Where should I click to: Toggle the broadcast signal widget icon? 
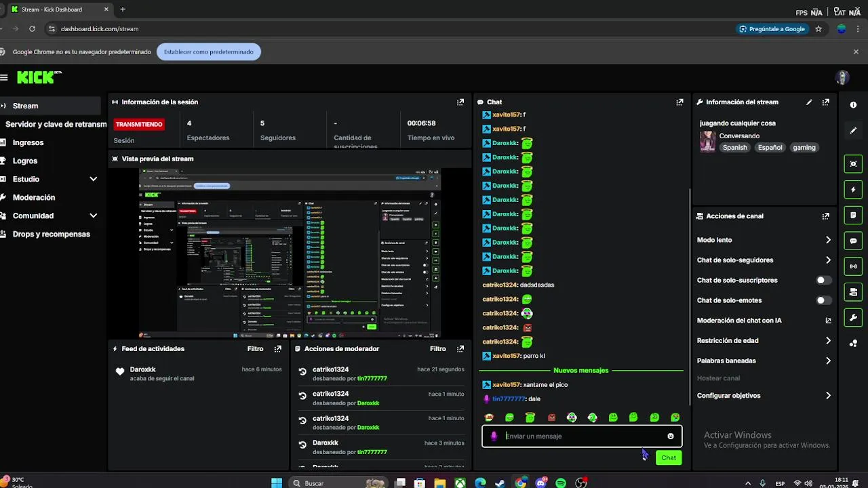[x=853, y=266]
